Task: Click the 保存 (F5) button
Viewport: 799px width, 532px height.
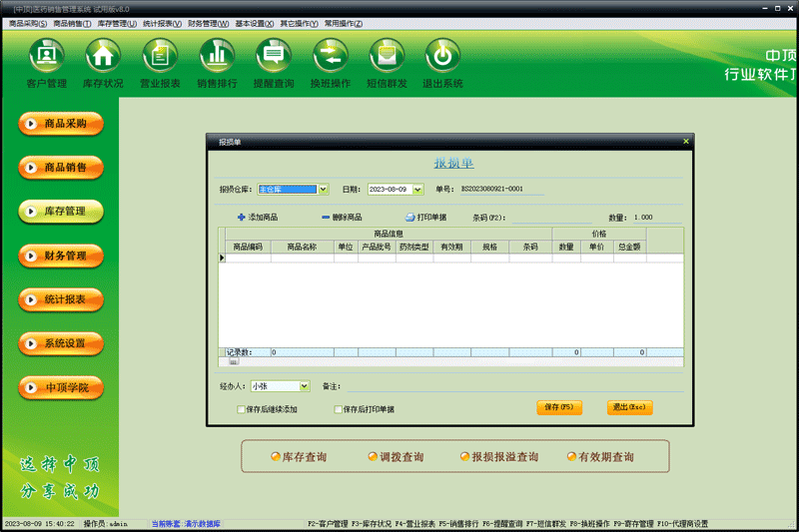Action: coord(559,407)
